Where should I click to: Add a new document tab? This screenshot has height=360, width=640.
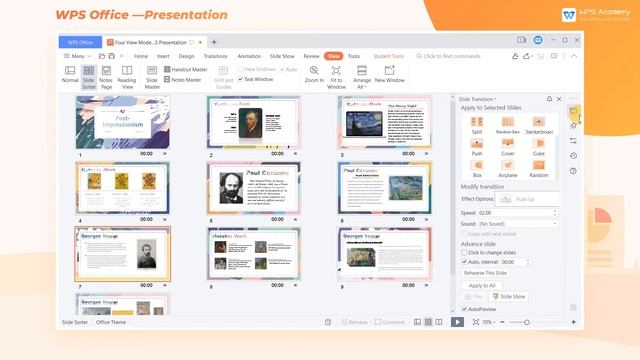coord(214,42)
